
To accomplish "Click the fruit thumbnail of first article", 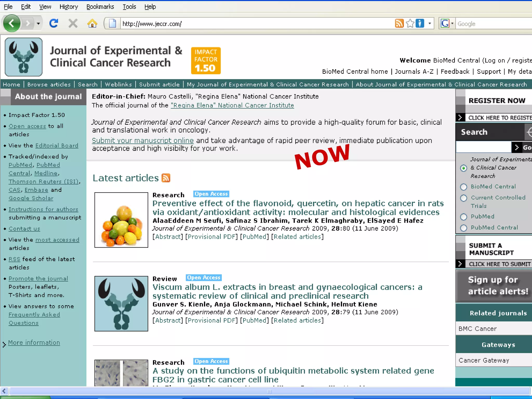I will click(x=121, y=220).
